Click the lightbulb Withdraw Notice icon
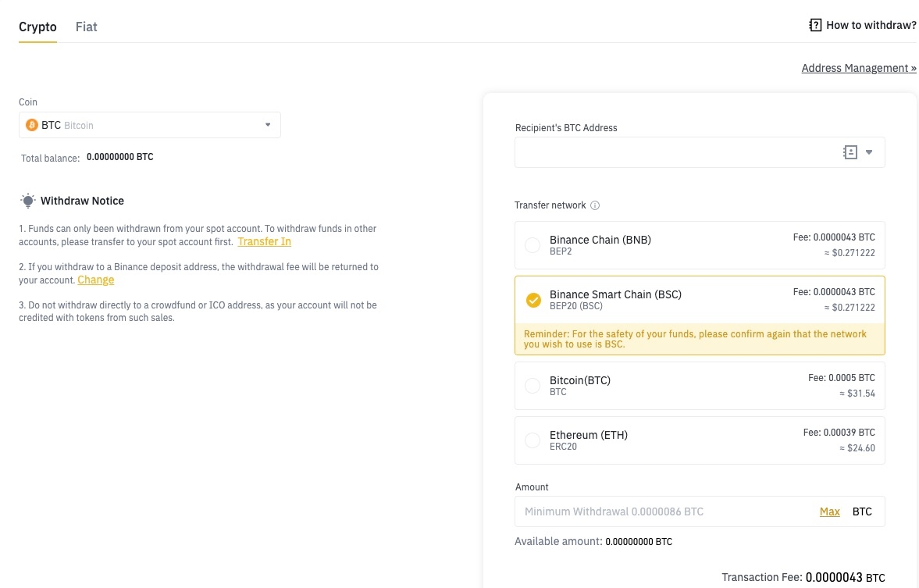 pyautogui.click(x=28, y=201)
